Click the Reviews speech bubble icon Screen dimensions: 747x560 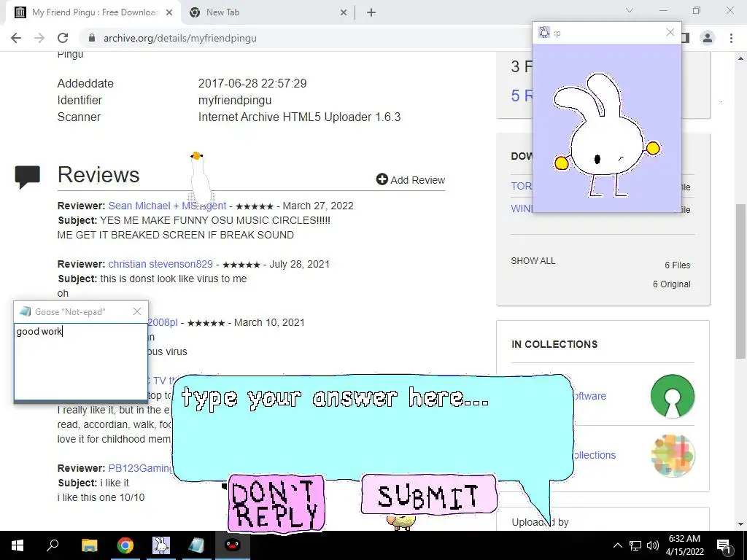[28, 176]
